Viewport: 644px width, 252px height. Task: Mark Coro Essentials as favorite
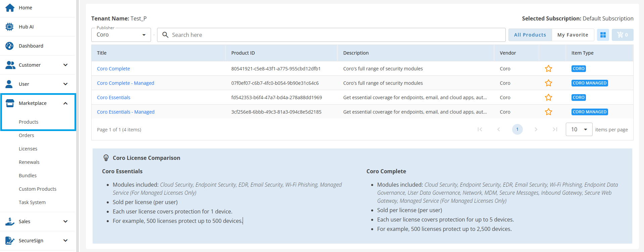point(549,98)
